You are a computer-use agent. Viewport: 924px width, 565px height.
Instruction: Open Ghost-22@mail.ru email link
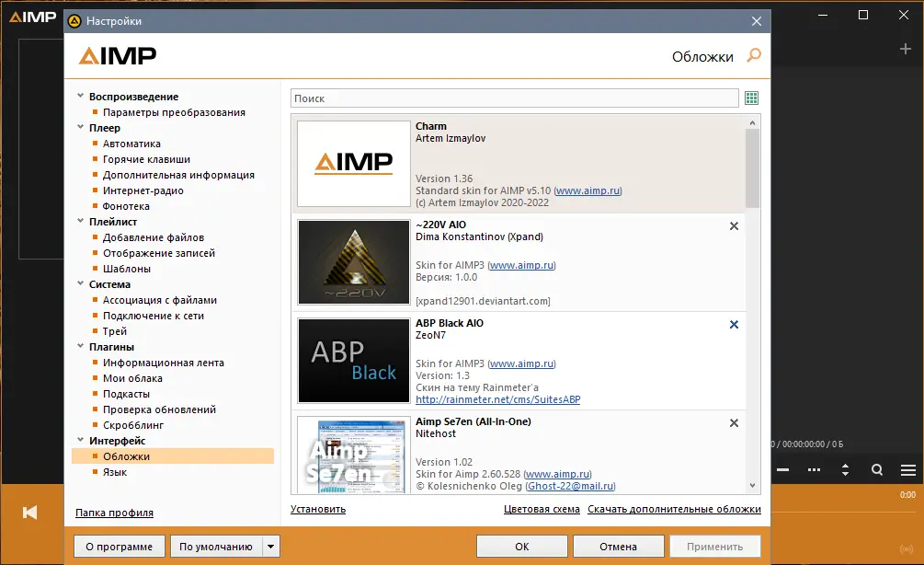[x=570, y=486]
